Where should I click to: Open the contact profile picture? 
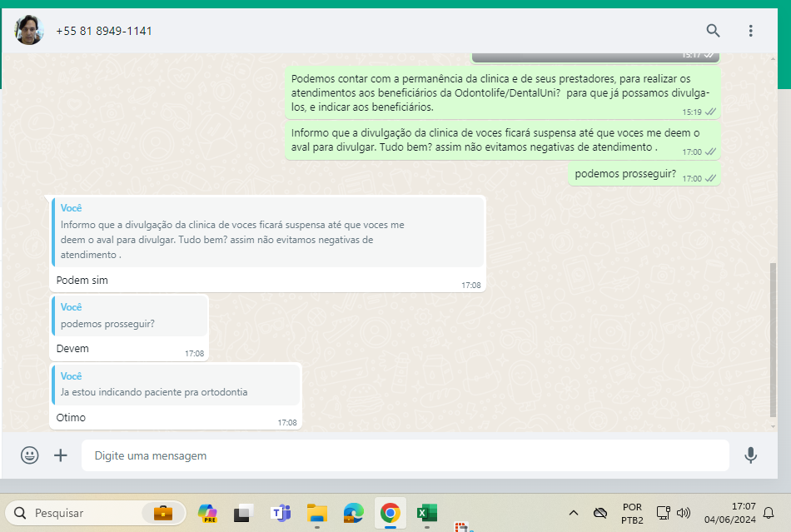pyautogui.click(x=29, y=30)
